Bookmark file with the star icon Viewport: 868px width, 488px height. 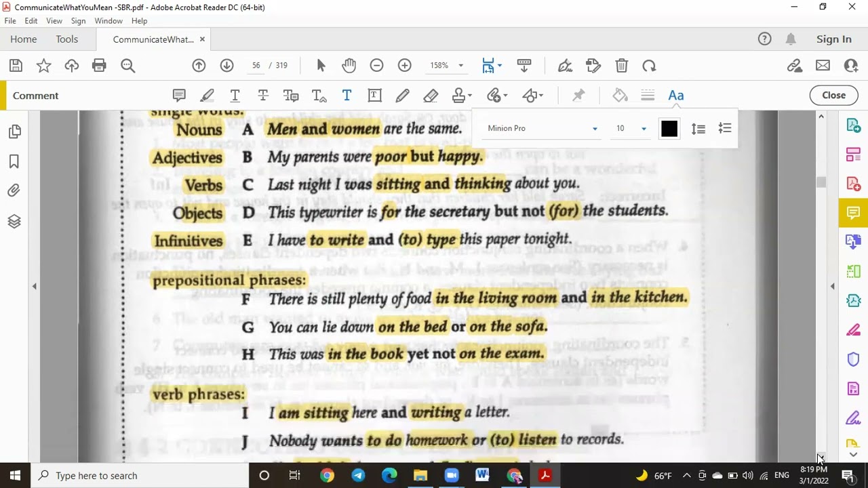pos(43,66)
